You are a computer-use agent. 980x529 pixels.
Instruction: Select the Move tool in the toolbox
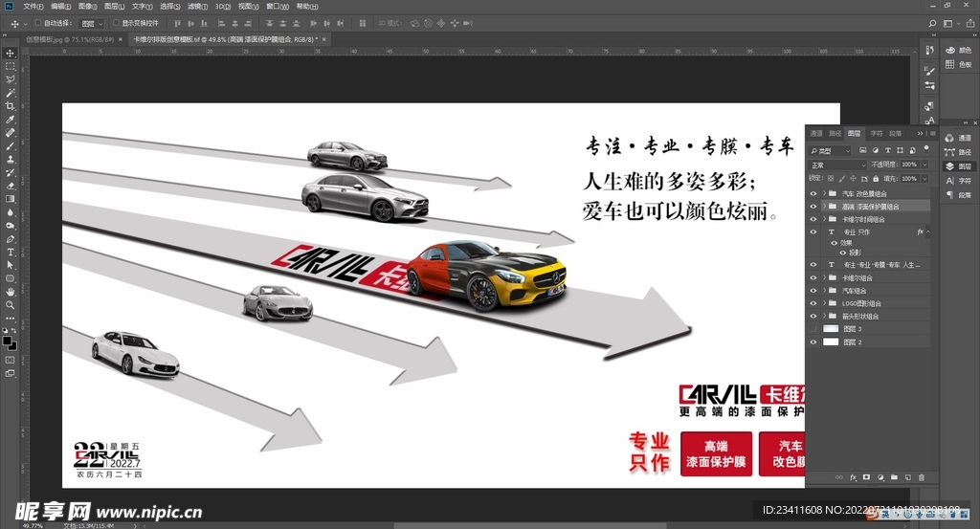10,53
